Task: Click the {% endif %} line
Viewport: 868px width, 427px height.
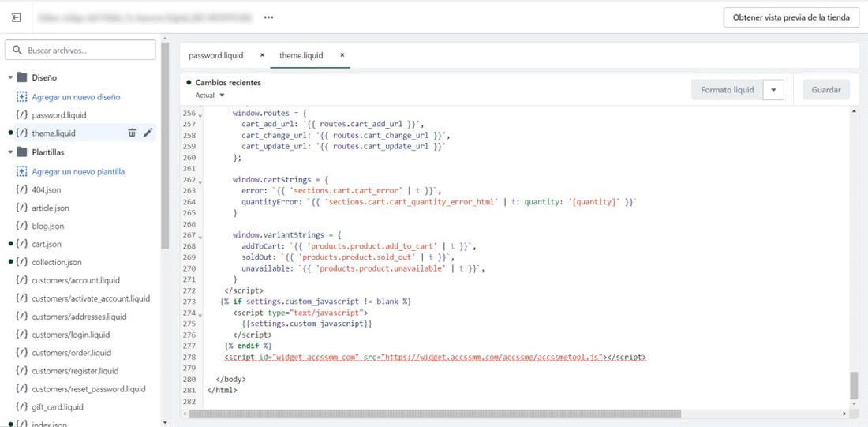Action: (248, 346)
